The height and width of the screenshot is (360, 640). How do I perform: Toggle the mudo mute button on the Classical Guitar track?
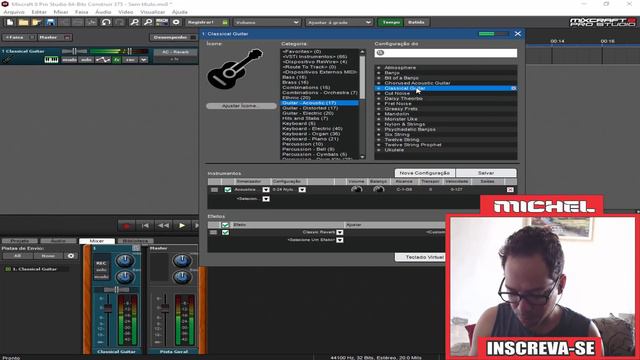tap(69, 60)
